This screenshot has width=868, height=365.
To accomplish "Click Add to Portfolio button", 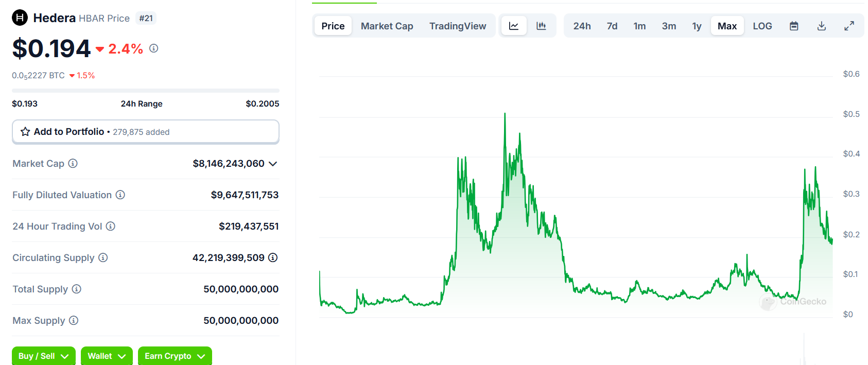I will [146, 132].
